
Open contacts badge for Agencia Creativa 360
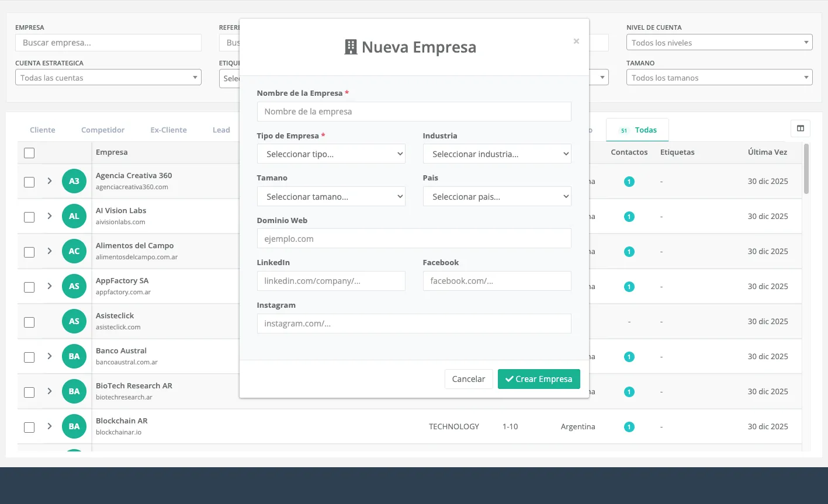click(629, 182)
